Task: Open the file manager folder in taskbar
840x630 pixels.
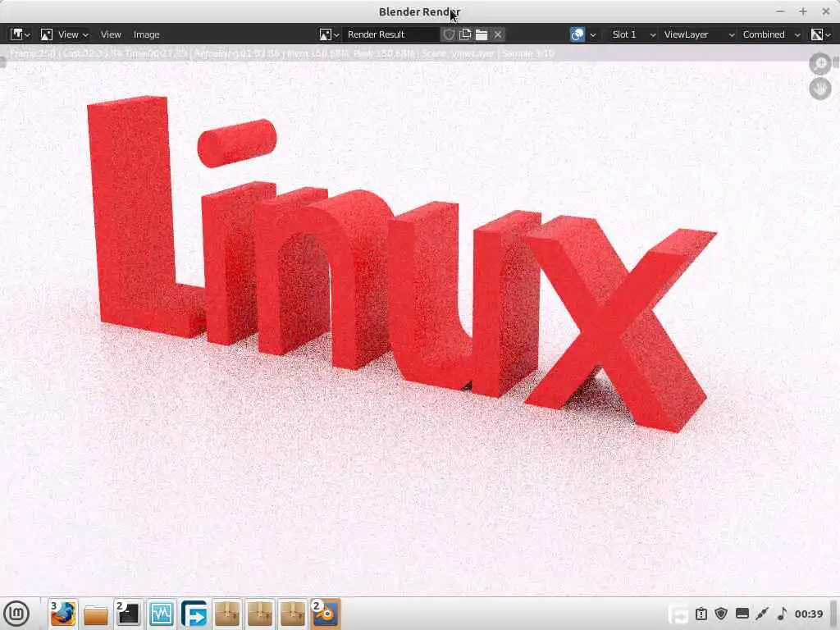Action: click(x=96, y=614)
